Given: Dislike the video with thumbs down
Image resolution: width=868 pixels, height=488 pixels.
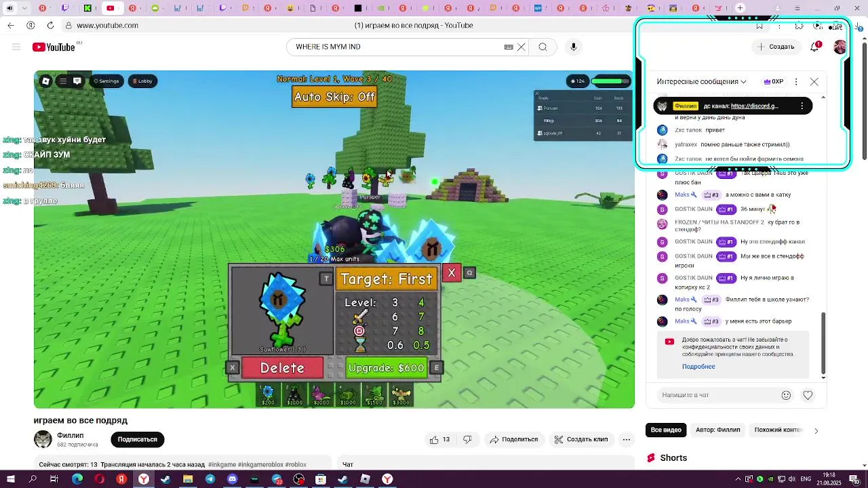Looking at the screenshot, I should [467, 439].
